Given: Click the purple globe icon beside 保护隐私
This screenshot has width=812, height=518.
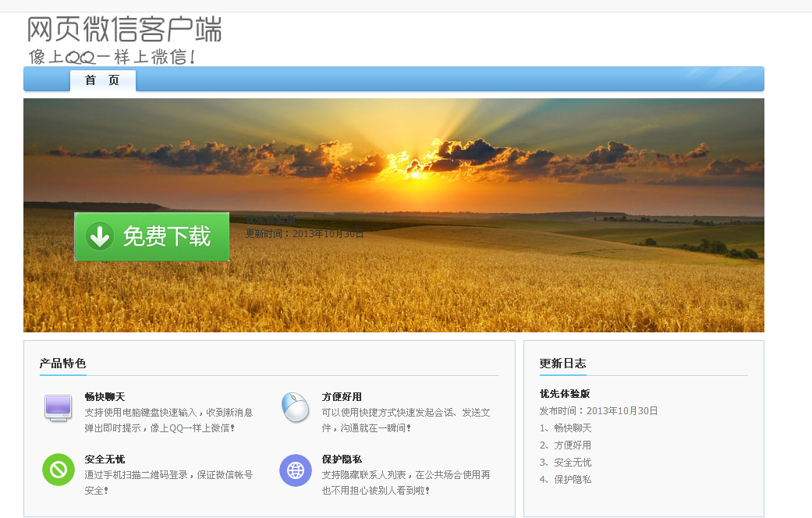Looking at the screenshot, I should tap(296, 470).
